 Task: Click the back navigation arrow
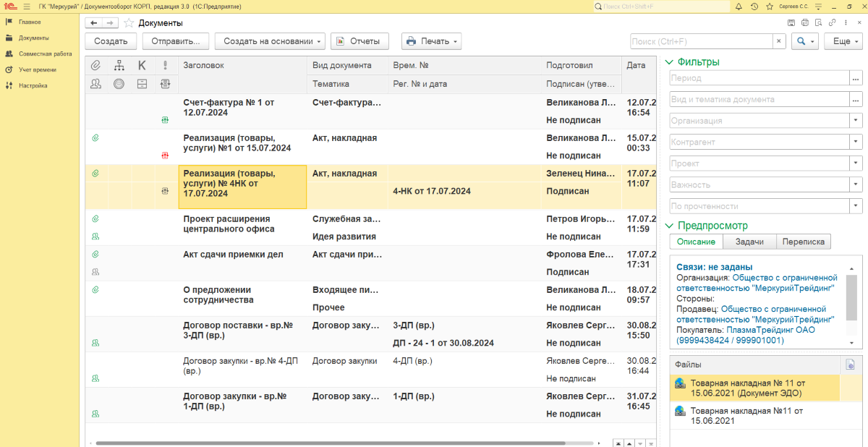click(93, 23)
